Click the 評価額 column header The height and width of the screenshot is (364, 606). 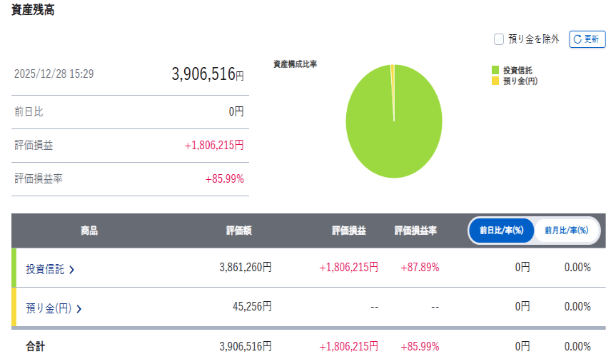pos(238,231)
